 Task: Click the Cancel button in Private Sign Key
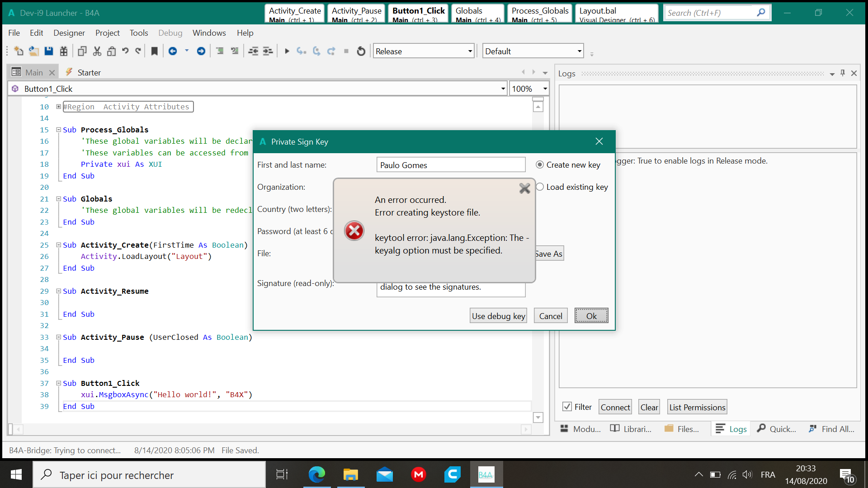click(551, 316)
